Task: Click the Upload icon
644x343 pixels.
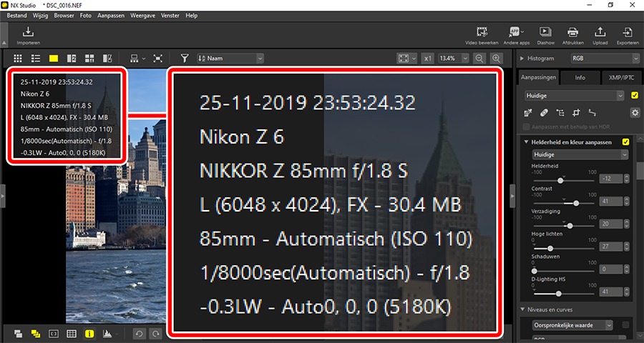Action: [600, 32]
